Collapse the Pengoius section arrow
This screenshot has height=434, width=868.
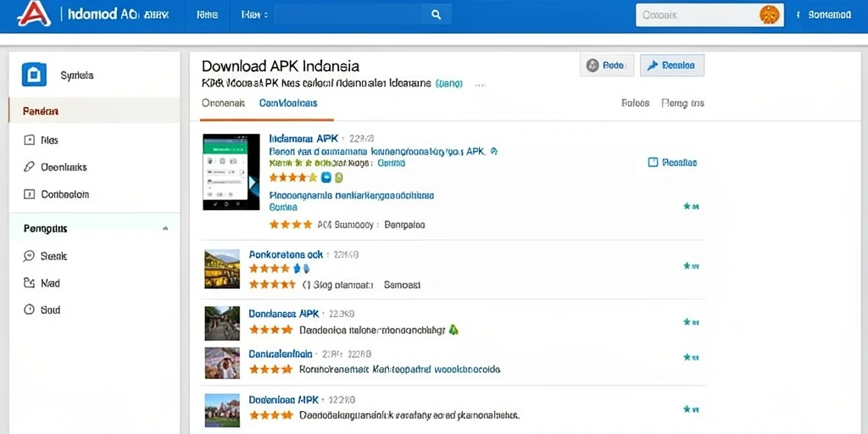tap(165, 228)
